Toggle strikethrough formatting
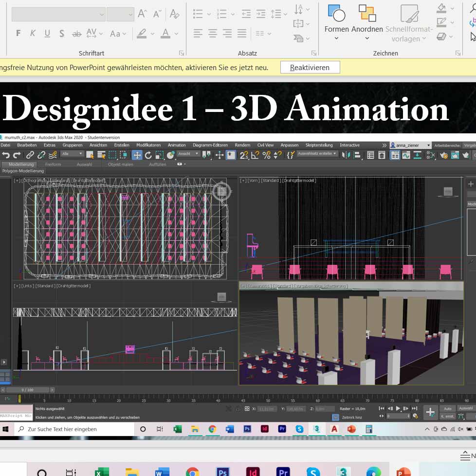 click(76, 34)
